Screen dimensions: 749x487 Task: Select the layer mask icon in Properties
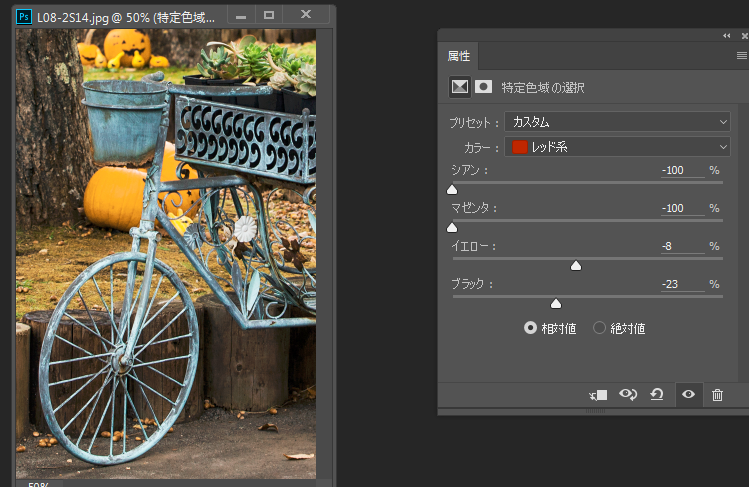tap(483, 87)
